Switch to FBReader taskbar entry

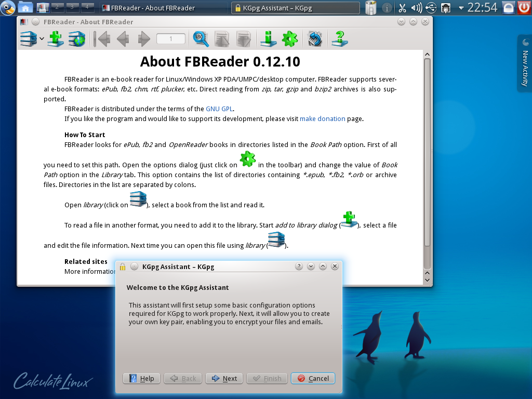coord(164,8)
